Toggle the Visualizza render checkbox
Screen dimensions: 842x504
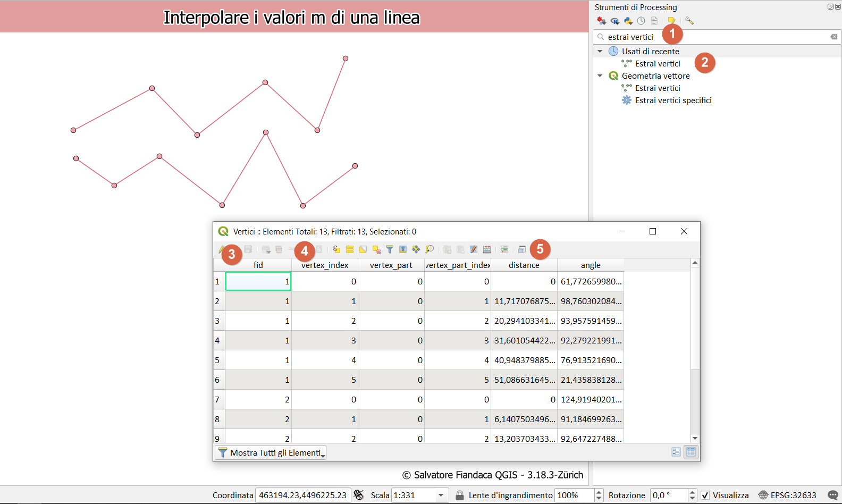[x=705, y=495]
